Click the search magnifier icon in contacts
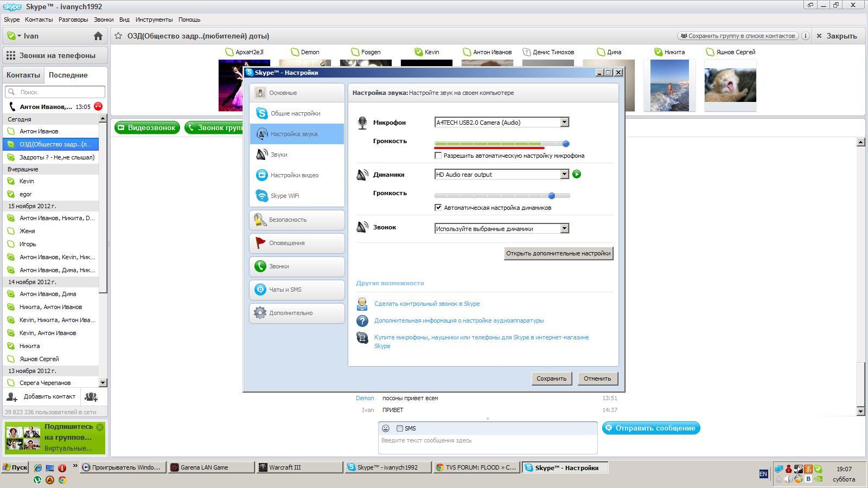Viewport: 868px width, 488px height. tap(11, 92)
